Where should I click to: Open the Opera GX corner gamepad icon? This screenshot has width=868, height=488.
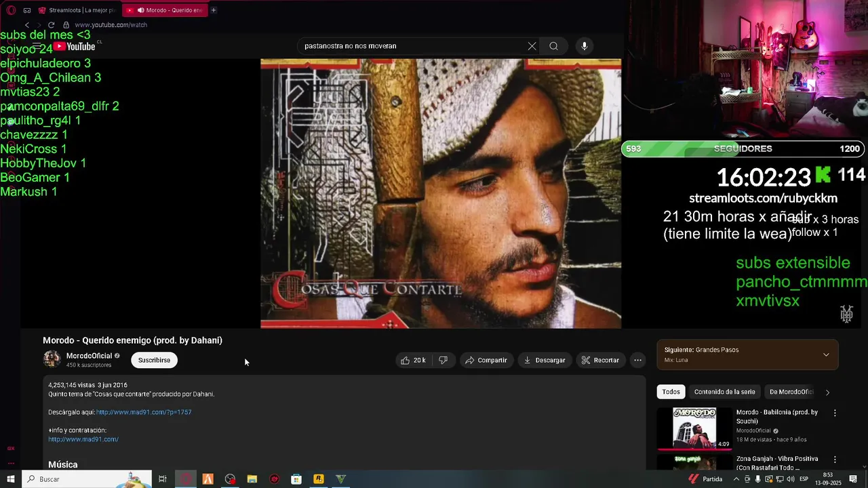click(27, 10)
